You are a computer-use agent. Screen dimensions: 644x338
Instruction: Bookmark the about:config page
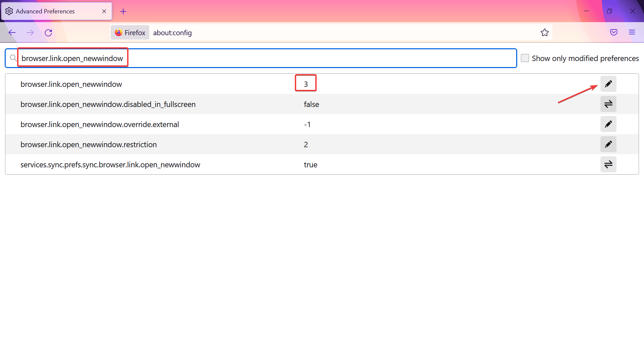tap(545, 32)
